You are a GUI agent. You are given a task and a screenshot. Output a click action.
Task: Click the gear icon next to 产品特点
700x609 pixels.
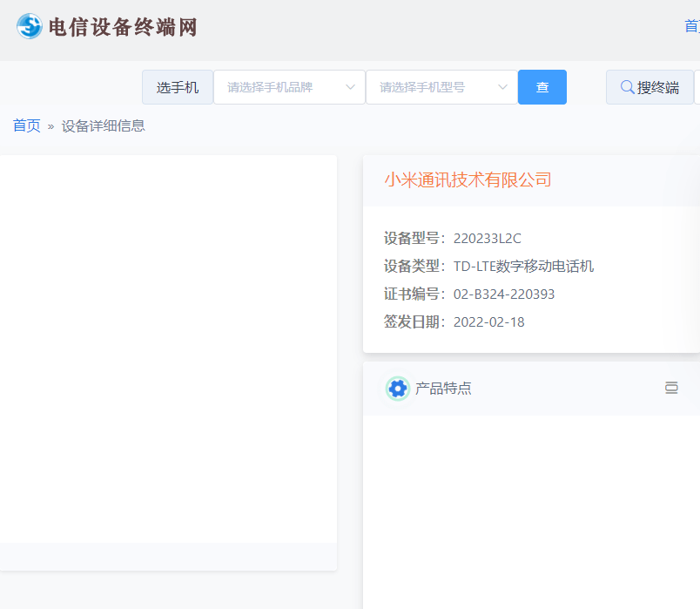point(398,389)
